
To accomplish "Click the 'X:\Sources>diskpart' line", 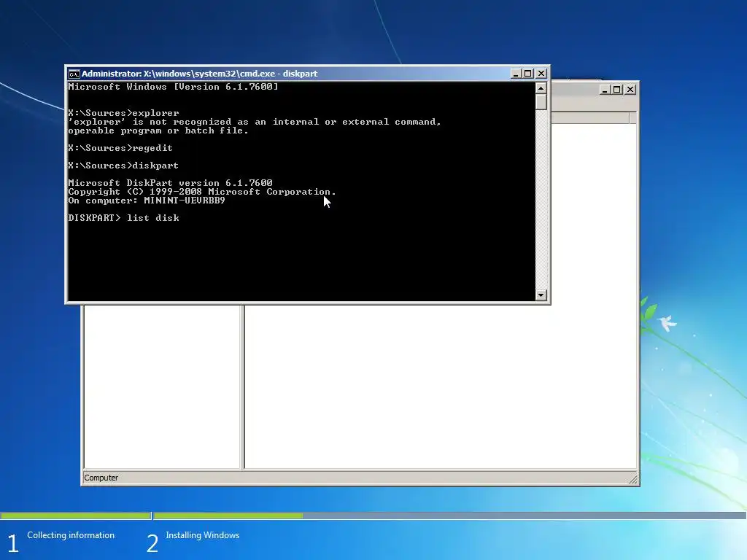I will click(x=123, y=166).
